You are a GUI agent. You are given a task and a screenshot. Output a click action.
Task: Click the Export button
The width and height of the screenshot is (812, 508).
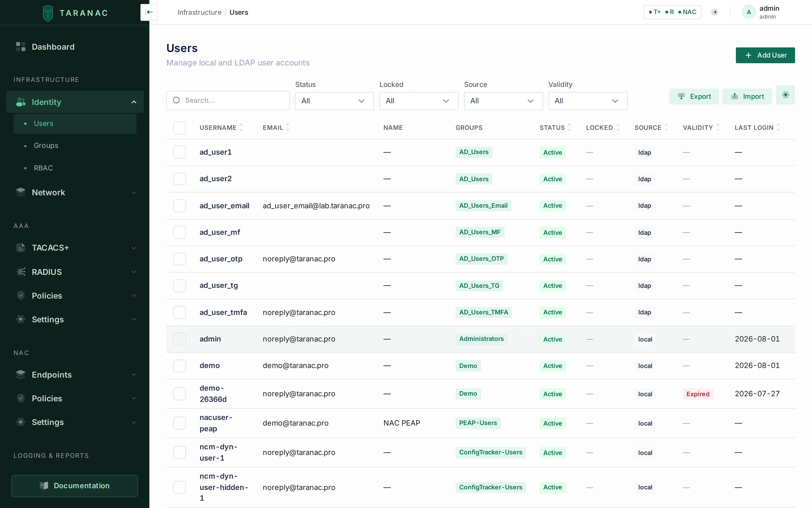tap(694, 97)
